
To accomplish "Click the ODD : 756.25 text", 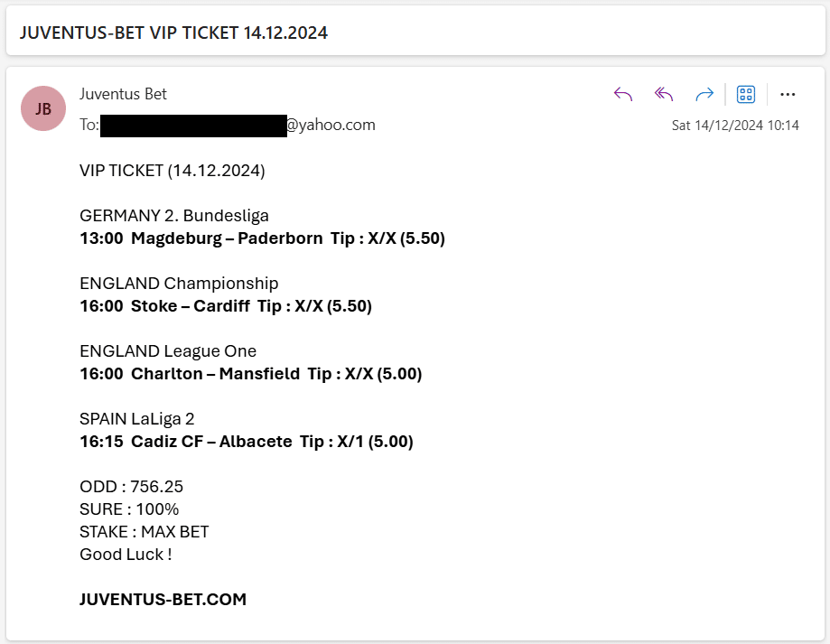I will point(131,486).
